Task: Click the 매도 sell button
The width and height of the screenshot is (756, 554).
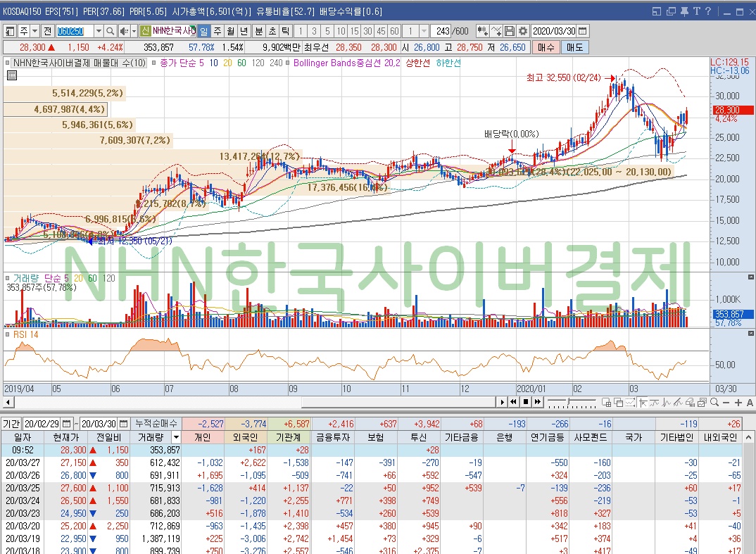Action: click(574, 47)
